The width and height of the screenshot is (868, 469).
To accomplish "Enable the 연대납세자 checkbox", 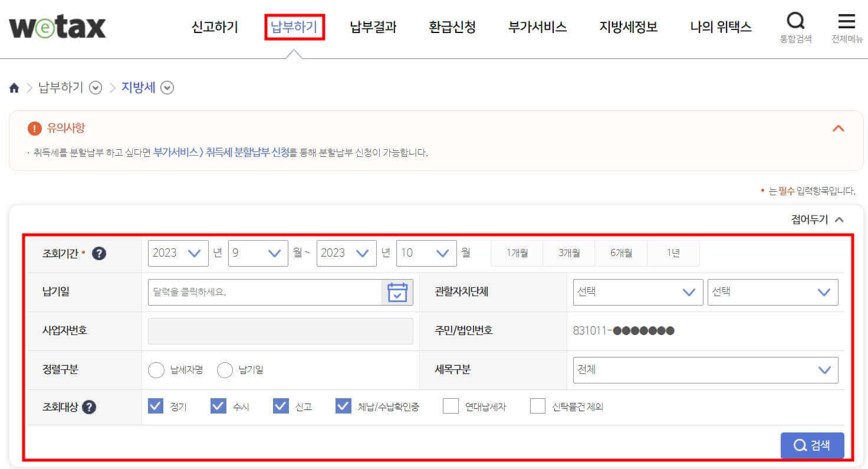I will [x=451, y=406].
